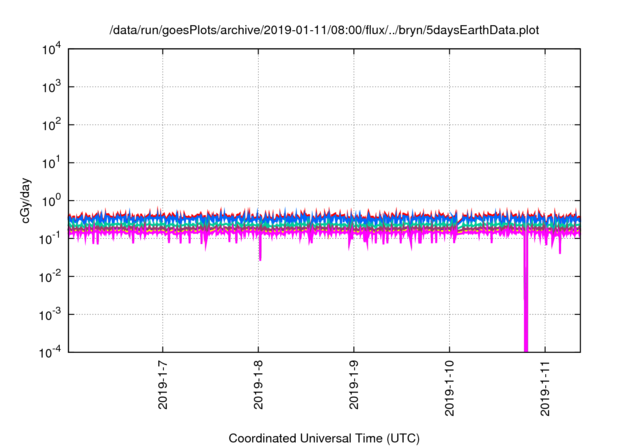The width and height of the screenshot is (640, 448).
Task: Click the 2019-1-11 date label
Action: (545, 388)
